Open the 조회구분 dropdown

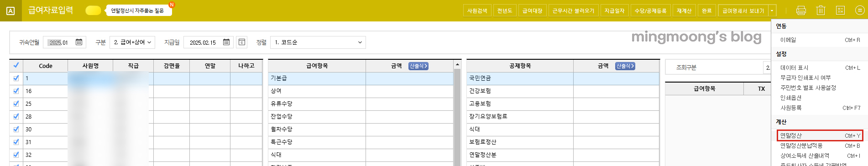768,67
